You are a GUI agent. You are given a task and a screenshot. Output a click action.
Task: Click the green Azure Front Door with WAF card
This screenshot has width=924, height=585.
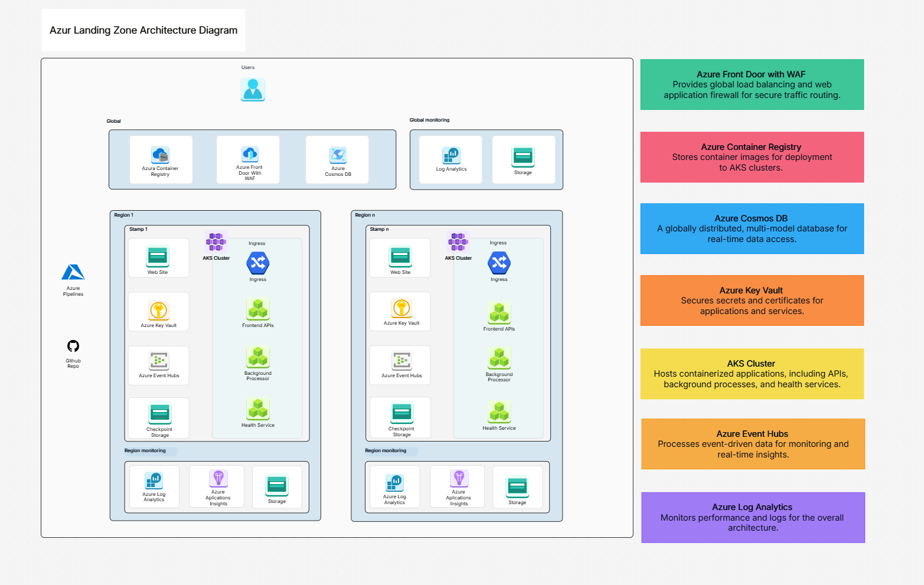point(752,84)
